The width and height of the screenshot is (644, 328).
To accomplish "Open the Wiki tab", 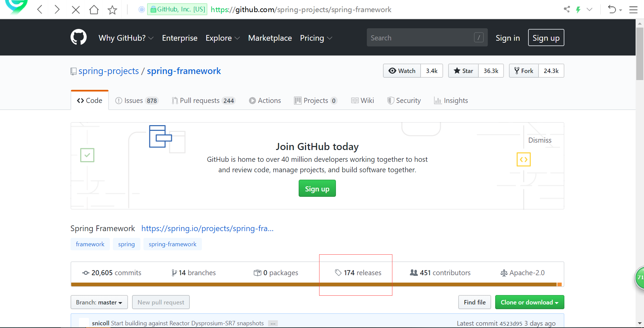I will pos(362,101).
